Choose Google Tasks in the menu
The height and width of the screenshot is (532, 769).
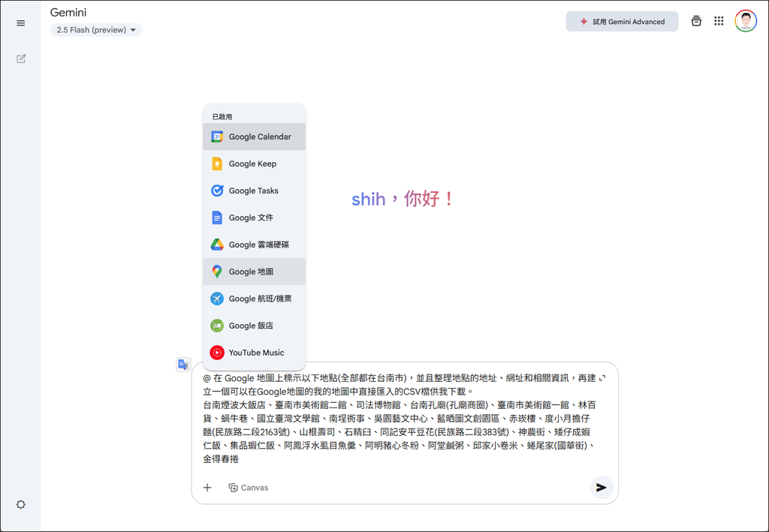click(254, 191)
